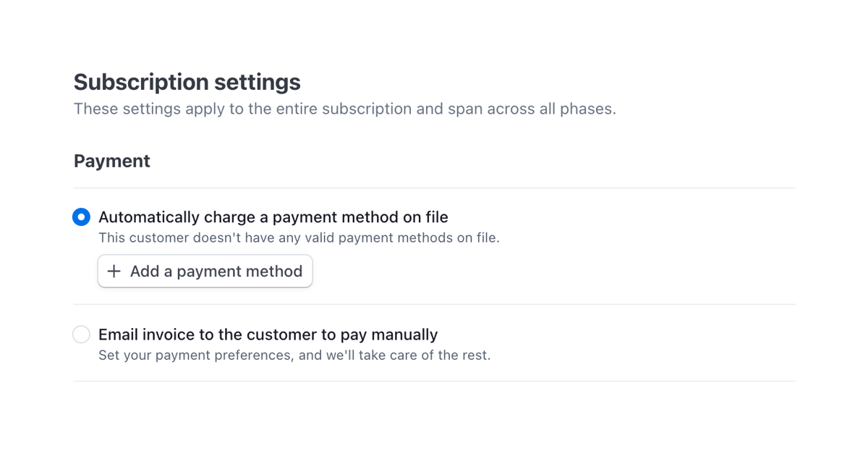Click the "Add a payment method" button
This screenshot has width=868, height=454.
point(205,271)
